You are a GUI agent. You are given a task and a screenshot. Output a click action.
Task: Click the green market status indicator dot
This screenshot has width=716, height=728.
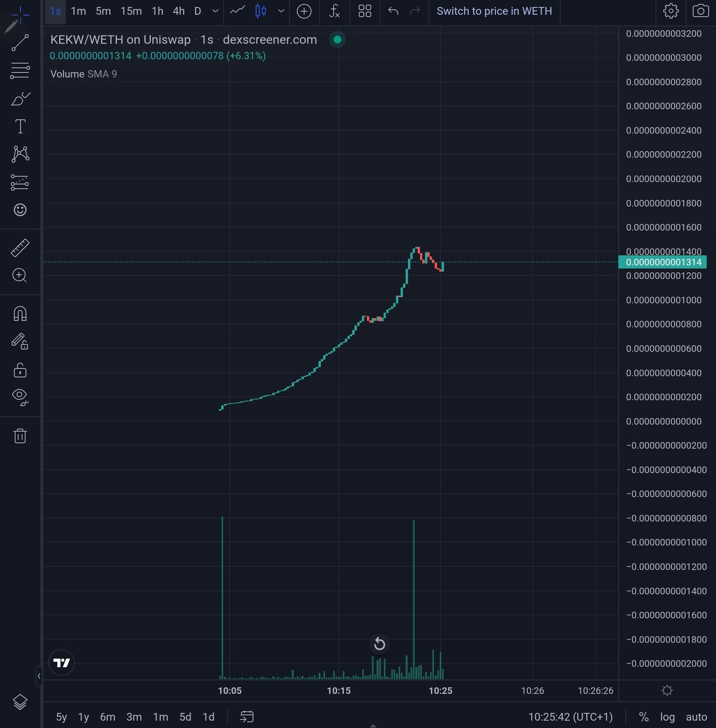point(337,40)
